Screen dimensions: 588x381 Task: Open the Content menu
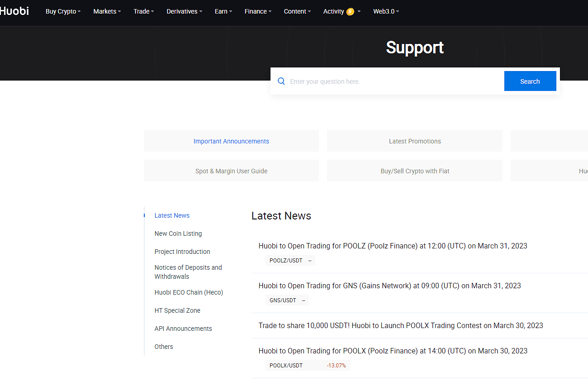(x=295, y=11)
